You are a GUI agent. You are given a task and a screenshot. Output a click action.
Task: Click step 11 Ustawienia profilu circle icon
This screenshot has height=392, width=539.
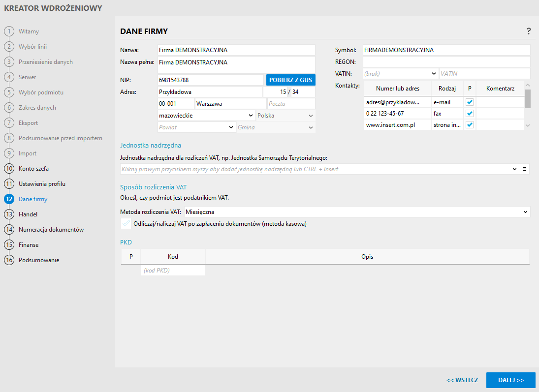pos(9,184)
